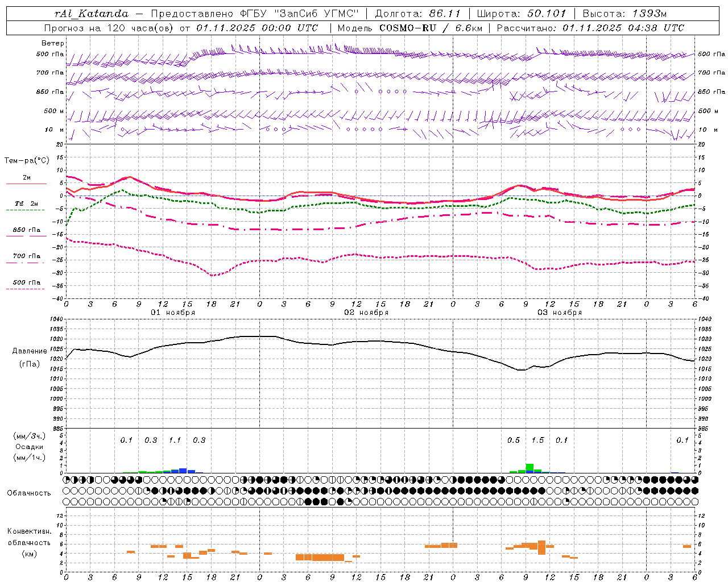728x582 pixels.
Task: Click the Тем-ра(°C) chart label
Action: 27,161
